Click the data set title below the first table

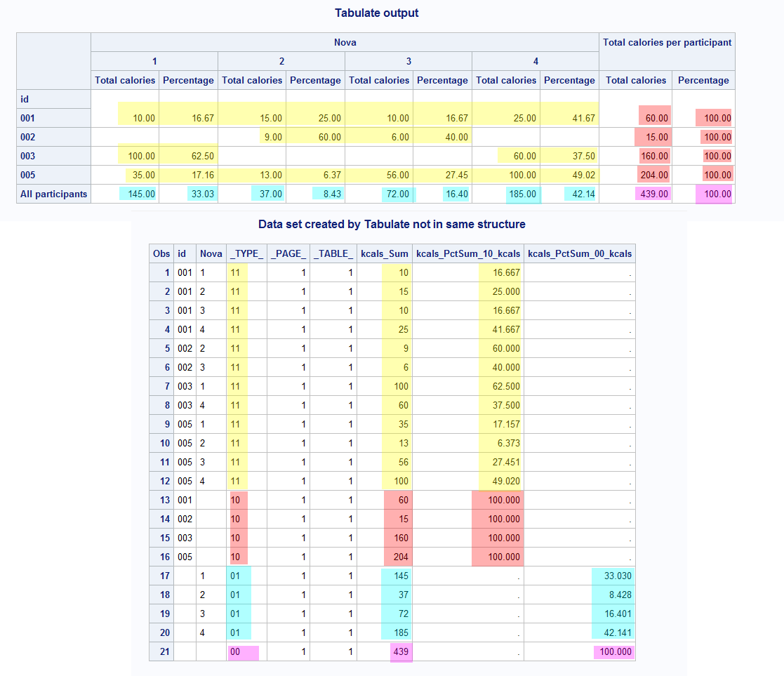click(x=392, y=225)
